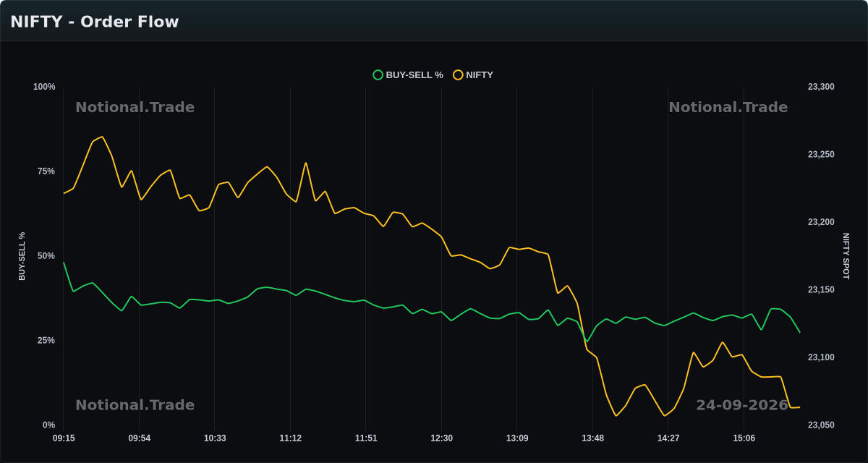The height and width of the screenshot is (463, 868).
Task: Click the 11:51 time axis label
Action: click(x=366, y=438)
